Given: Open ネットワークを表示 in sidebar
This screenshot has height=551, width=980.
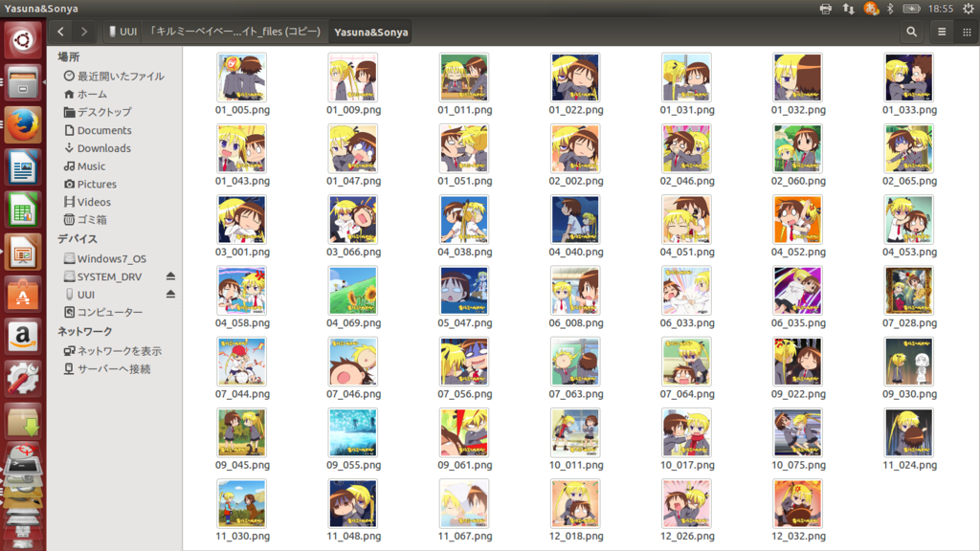Looking at the screenshot, I should coord(113,351).
